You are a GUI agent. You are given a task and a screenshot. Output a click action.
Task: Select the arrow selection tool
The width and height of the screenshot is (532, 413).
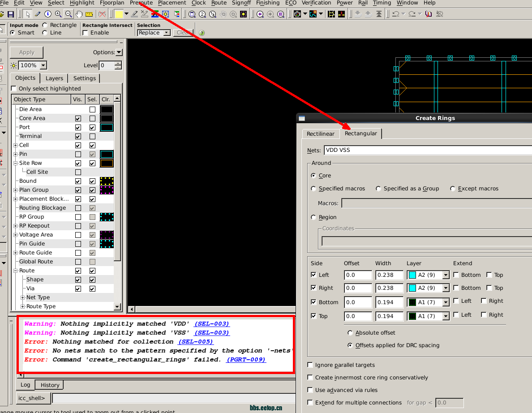28,14
